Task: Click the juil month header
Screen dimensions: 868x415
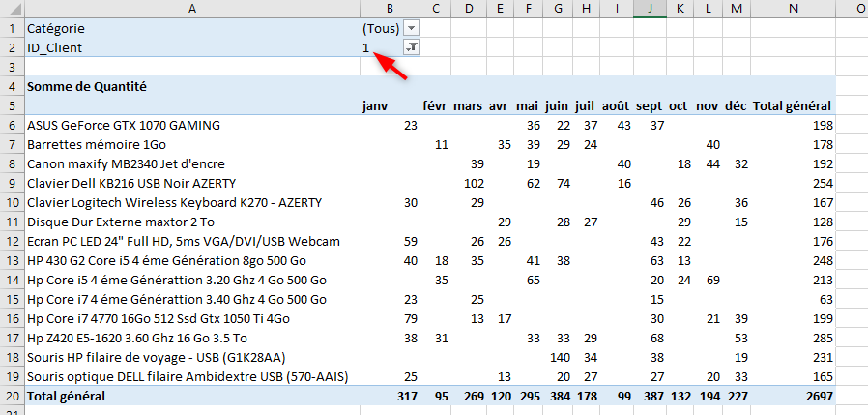Action: coord(586,105)
